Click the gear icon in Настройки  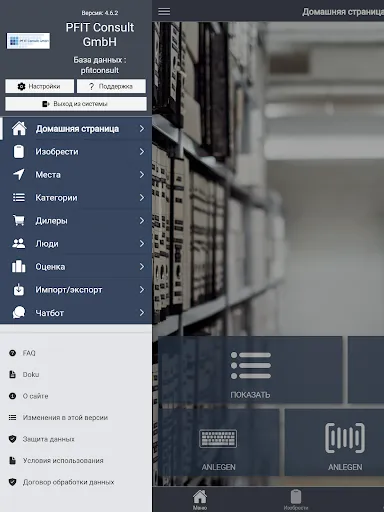(21, 86)
